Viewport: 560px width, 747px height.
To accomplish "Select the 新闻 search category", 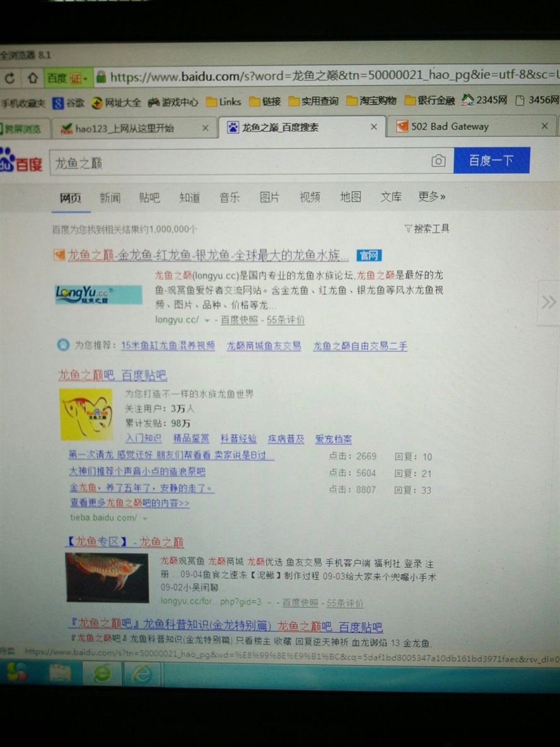I will [110, 197].
